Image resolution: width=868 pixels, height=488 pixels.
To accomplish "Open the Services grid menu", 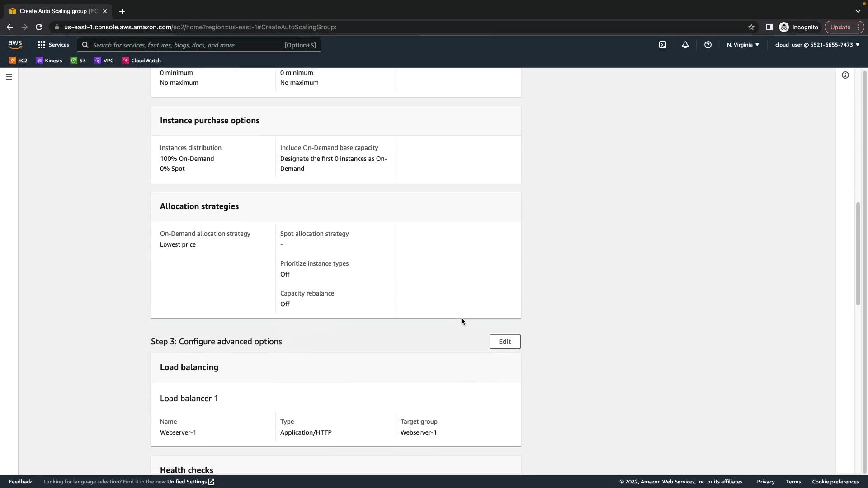I will tap(53, 45).
